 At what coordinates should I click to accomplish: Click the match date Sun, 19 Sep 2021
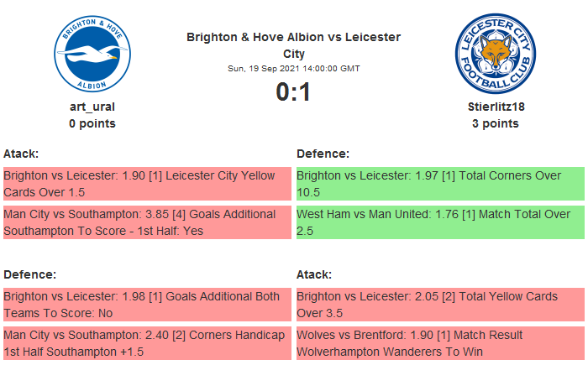[293, 69]
